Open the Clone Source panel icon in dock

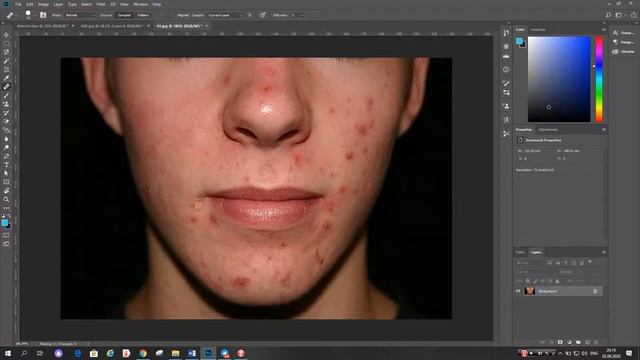point(506,106)
